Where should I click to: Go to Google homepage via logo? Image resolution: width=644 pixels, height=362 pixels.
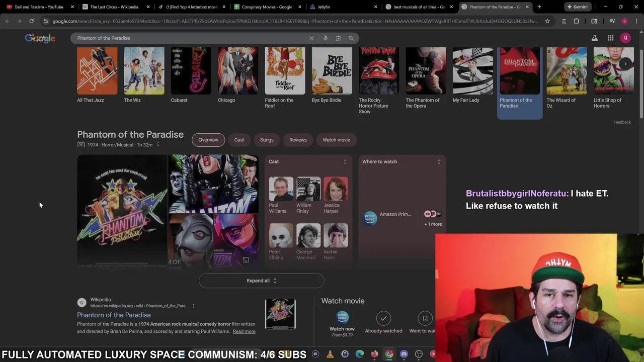(x=40, y=38)
